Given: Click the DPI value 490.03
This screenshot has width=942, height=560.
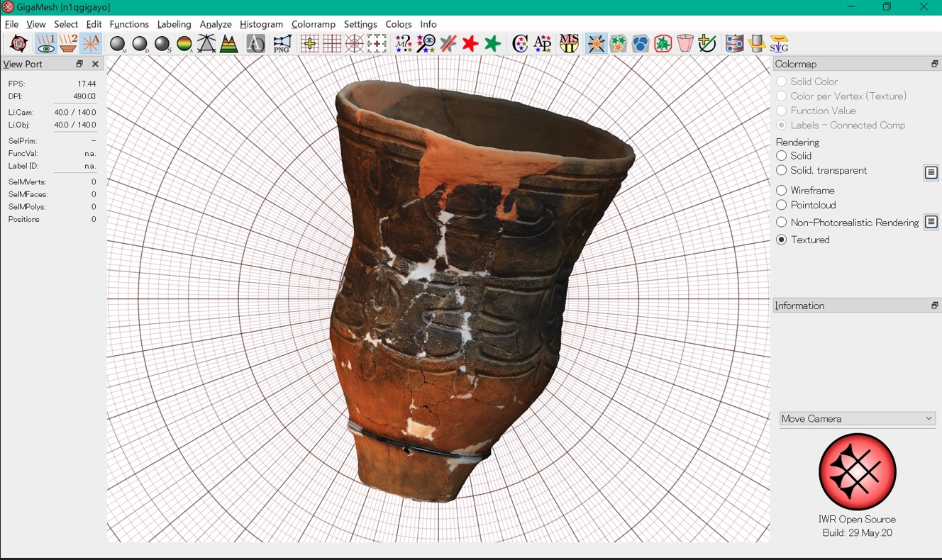Looking at the screenshot, I should tap(84, 96).
